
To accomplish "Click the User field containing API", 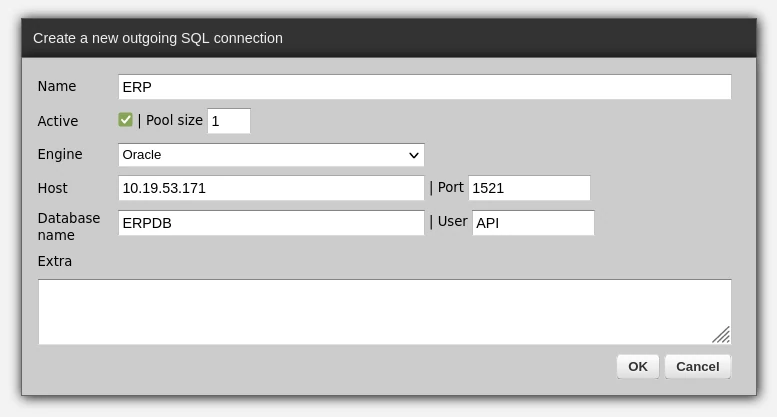I will [533, 223].
